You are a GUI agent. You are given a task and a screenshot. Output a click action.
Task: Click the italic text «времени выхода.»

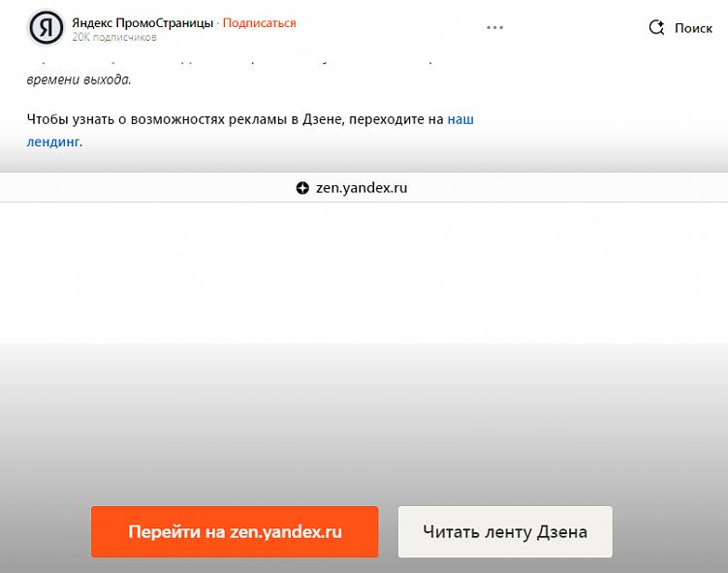[x=79, y=80]
